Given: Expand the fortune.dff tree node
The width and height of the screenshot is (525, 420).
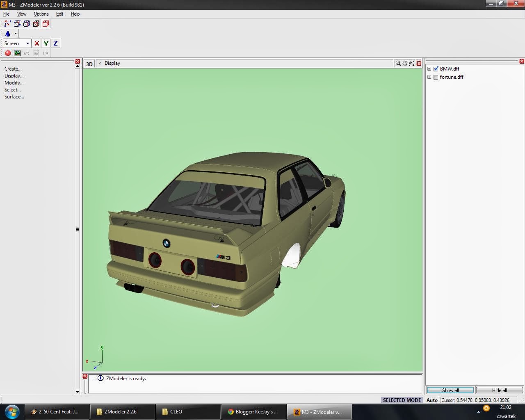Looking at the screenshot, I should 429,77.
